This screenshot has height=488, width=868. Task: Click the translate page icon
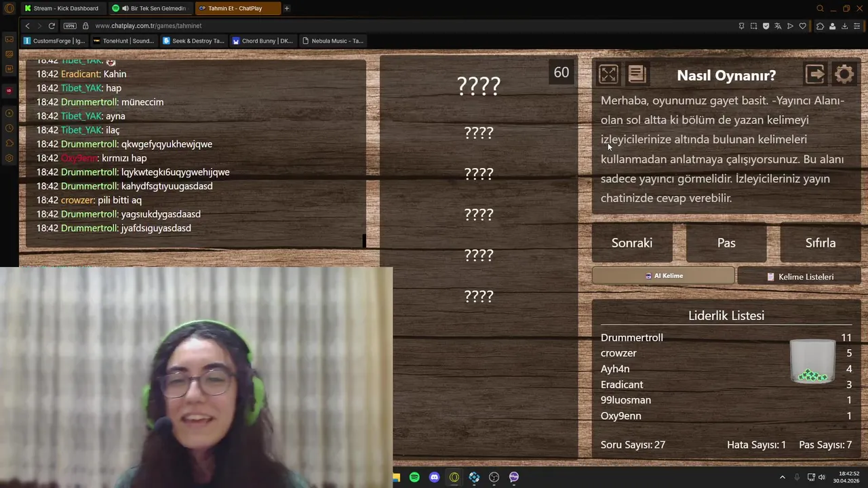click(x=778, y=26)
